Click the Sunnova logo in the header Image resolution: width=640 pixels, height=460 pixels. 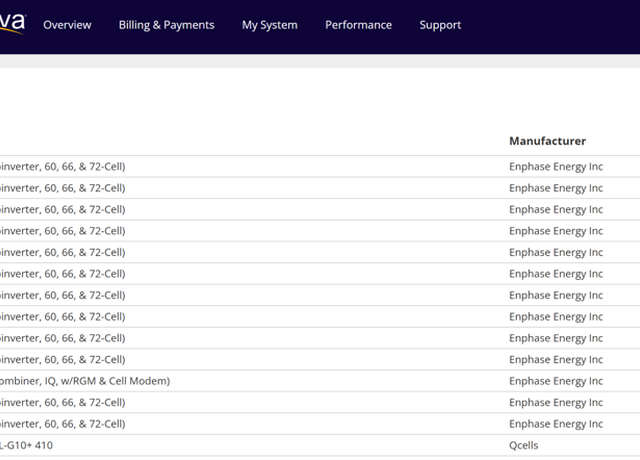tap(12, 23)
